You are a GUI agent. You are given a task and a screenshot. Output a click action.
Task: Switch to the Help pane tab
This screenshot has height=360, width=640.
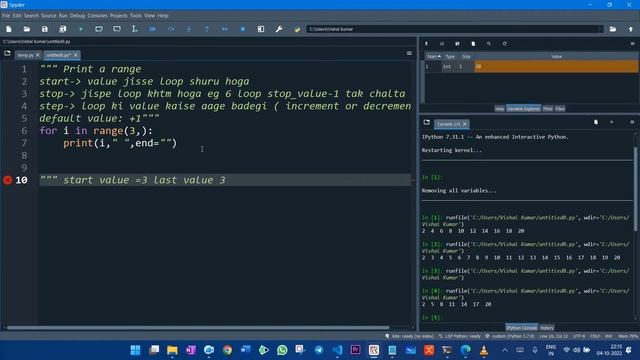(500, 109)
